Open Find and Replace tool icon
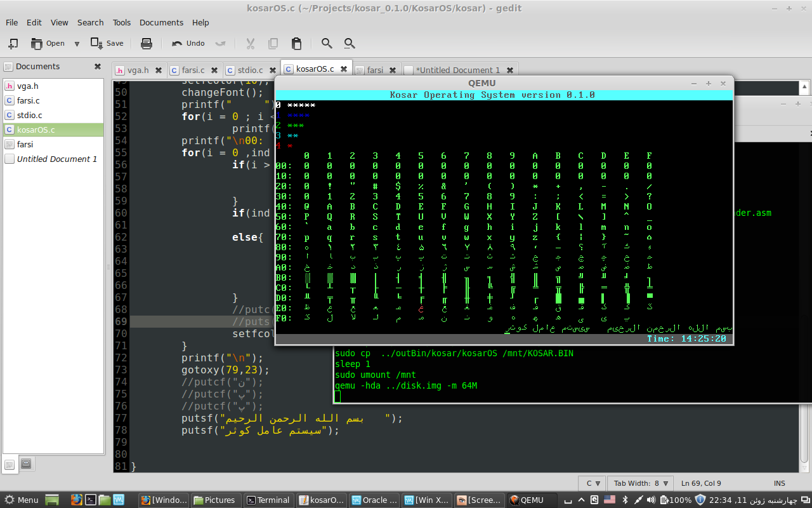Viewport: 812px width, 508px height. (350, 44)
